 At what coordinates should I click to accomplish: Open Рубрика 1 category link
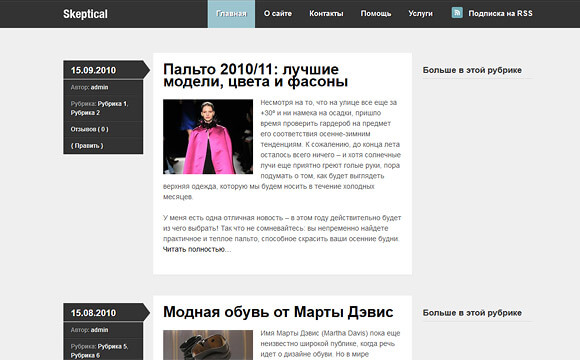click(112, 104)
